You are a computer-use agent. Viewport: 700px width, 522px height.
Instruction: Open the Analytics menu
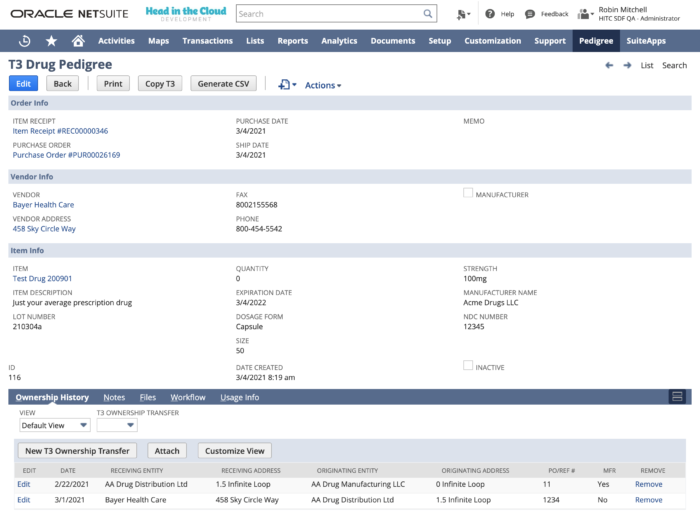(339, 41)
